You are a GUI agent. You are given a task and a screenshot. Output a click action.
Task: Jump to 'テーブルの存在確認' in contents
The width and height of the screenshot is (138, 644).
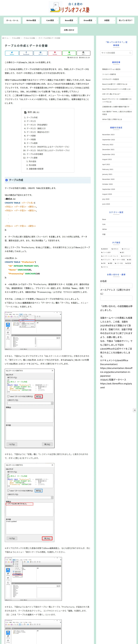[x=35, y=154]
